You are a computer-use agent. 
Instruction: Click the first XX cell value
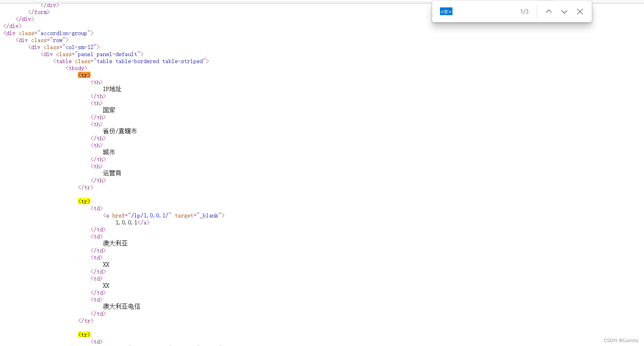click(106, 265)
